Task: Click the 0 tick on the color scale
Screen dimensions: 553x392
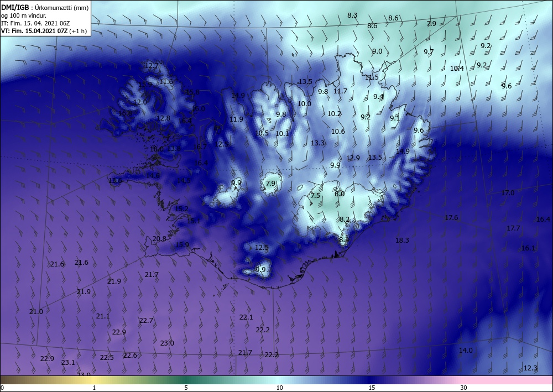Action: coord(2,388)
